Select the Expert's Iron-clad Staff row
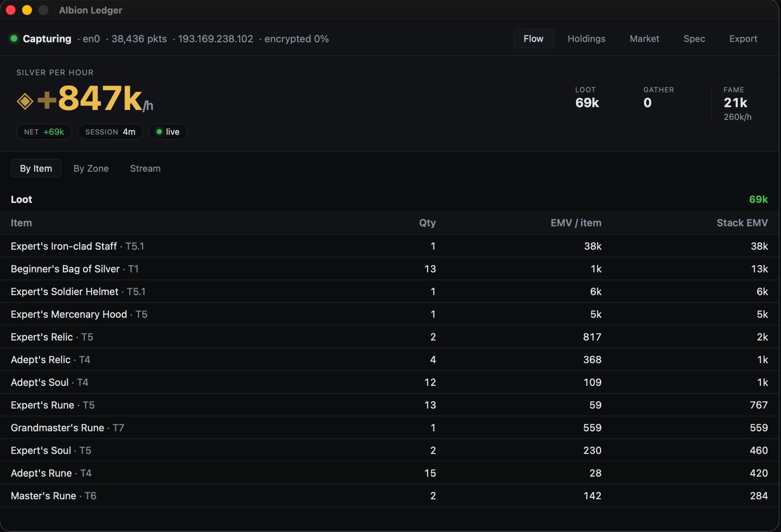Image resolution: width=781 pixels, height=532 pixels. [390, 246]
